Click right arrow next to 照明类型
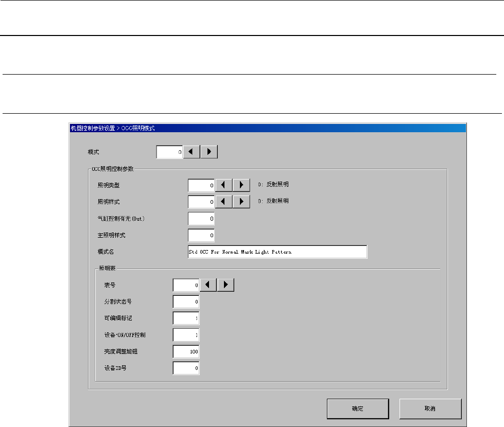Image resolution: width=504 pixels, height=427 pixels. pyautogui.click(x=241, y=185)
